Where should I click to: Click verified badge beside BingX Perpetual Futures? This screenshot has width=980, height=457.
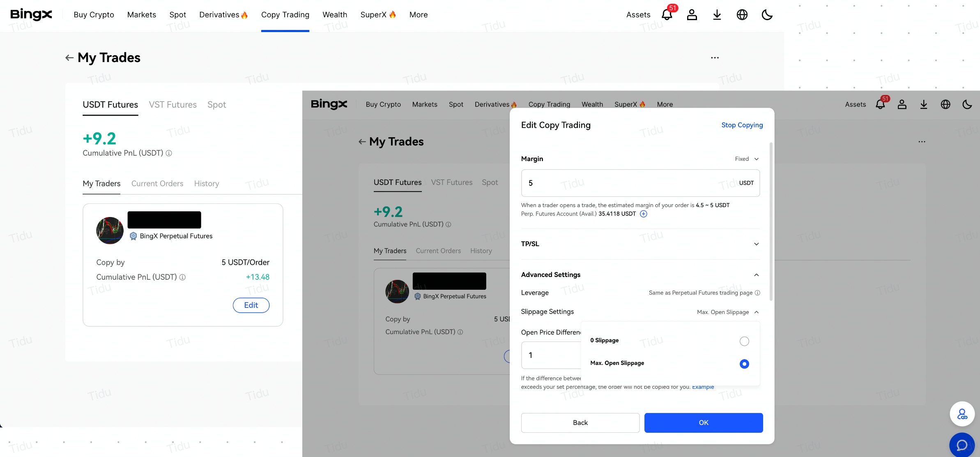(133, 236)
